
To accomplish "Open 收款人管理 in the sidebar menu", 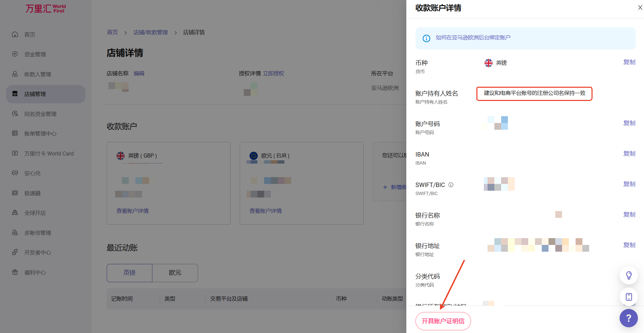I will click(x=38, y=74).
